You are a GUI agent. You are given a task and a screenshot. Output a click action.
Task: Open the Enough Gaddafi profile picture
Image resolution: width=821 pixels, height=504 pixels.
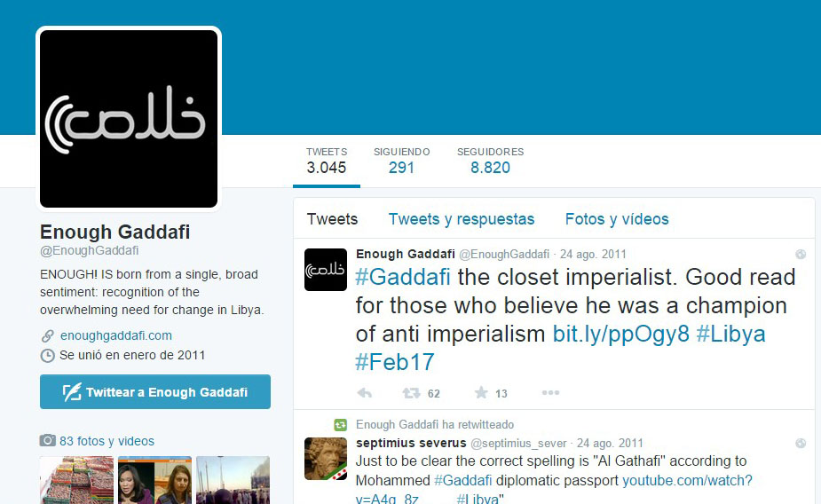tap(129, 119)
